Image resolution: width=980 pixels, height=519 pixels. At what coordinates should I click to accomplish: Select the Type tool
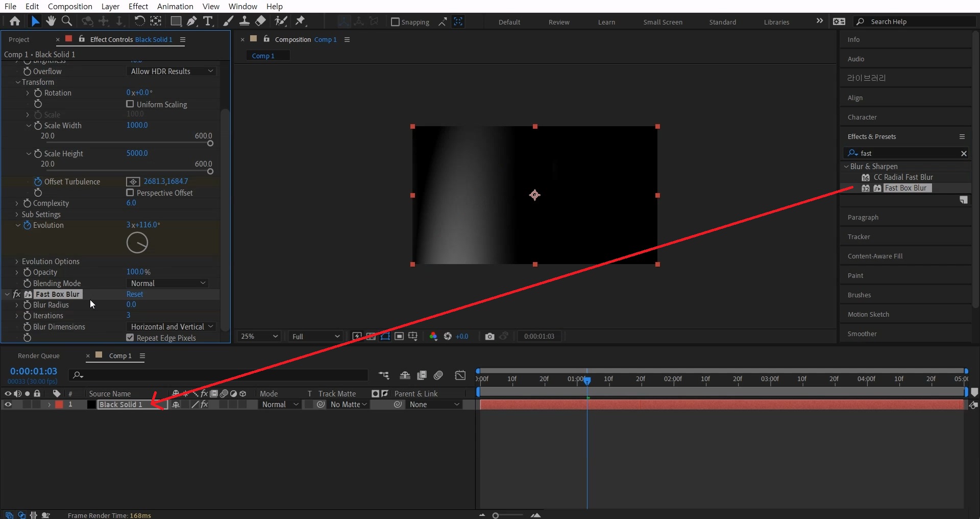click(x=208, y=21)
